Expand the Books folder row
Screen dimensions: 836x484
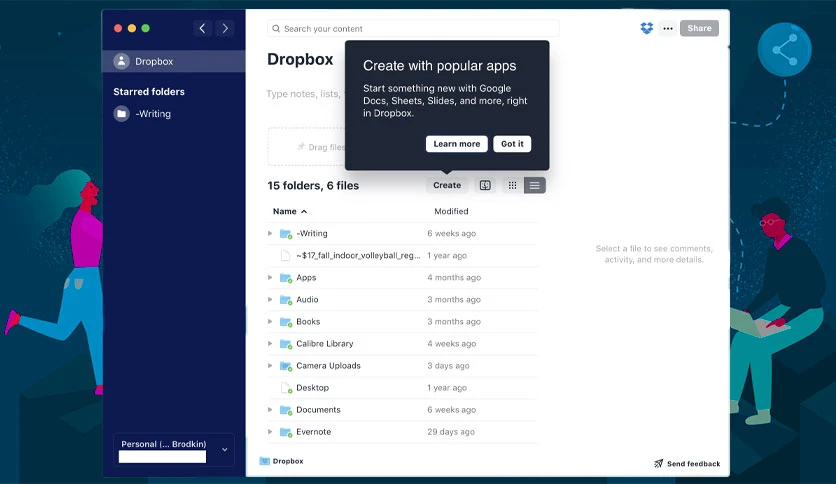[270, 322]
